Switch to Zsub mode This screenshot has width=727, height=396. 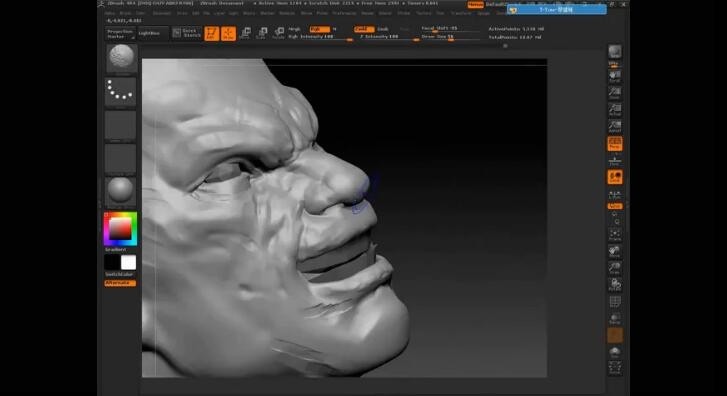[383, 29]
